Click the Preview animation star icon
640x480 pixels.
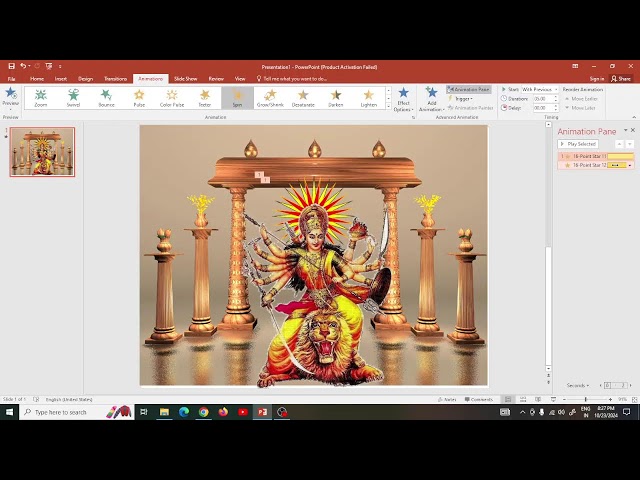tap(11, 93)
